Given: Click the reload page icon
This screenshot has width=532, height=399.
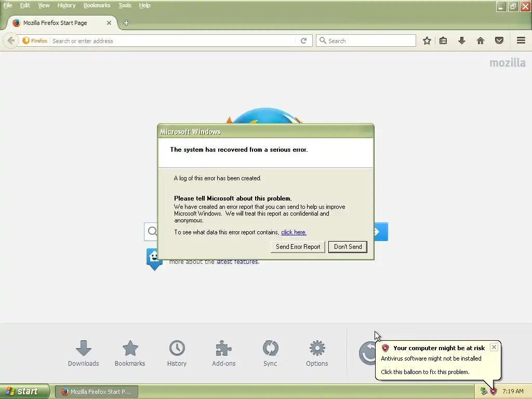Looking at the screenshot, I should (303, 41).
